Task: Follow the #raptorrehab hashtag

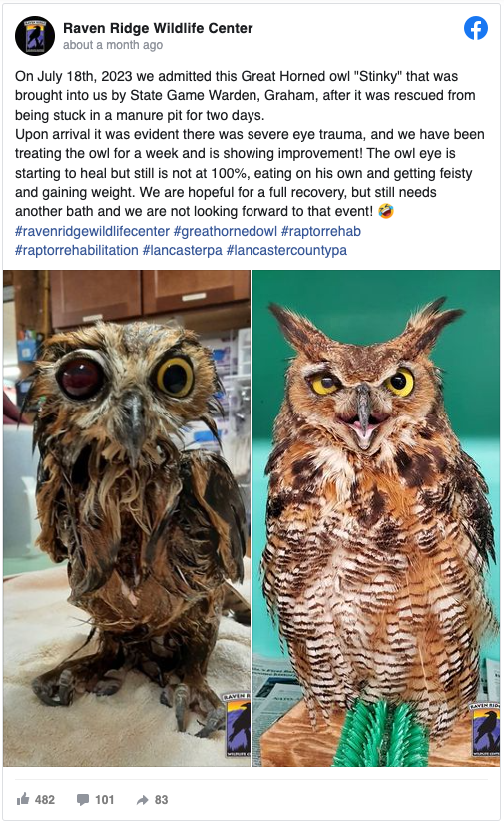Action: 321,231
